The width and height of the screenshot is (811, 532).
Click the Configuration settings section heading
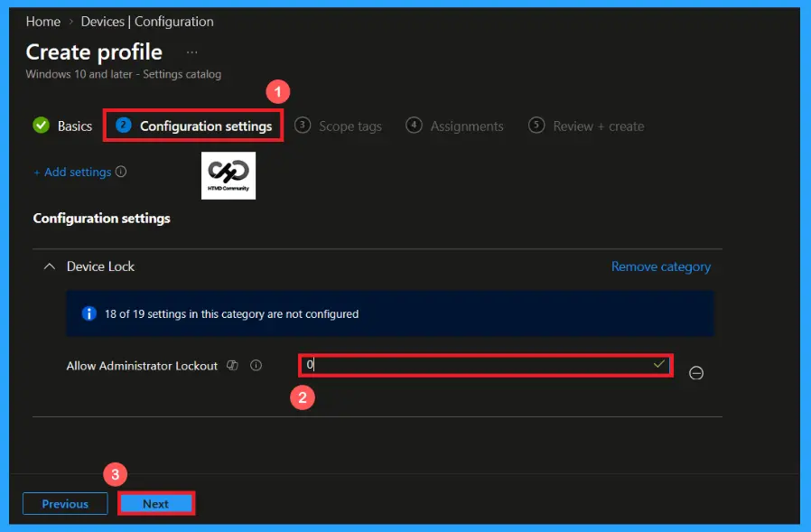coord(102,219)
